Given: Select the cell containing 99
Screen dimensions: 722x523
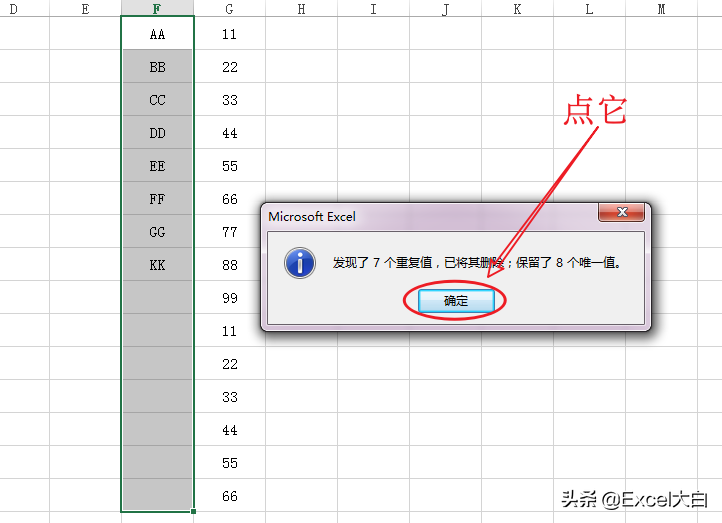Looking at the screenshot, I should [x=229, y=297].
